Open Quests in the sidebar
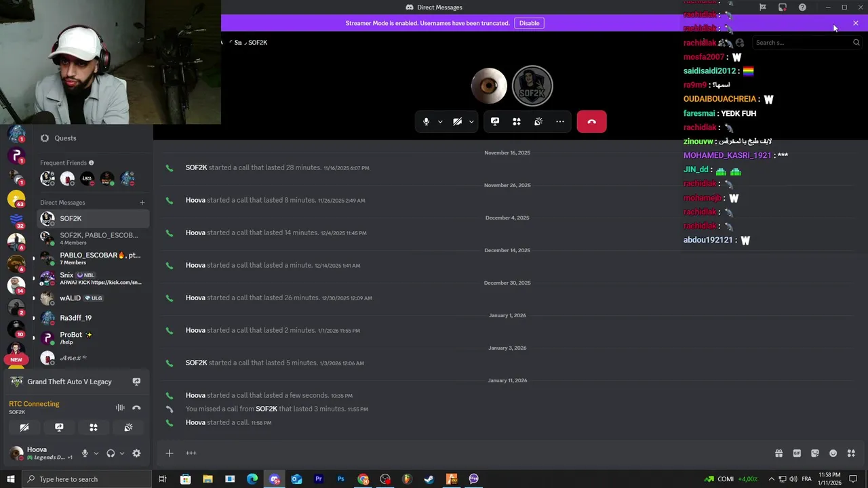The height and width of the screenshot is (488, 868). 94,138
